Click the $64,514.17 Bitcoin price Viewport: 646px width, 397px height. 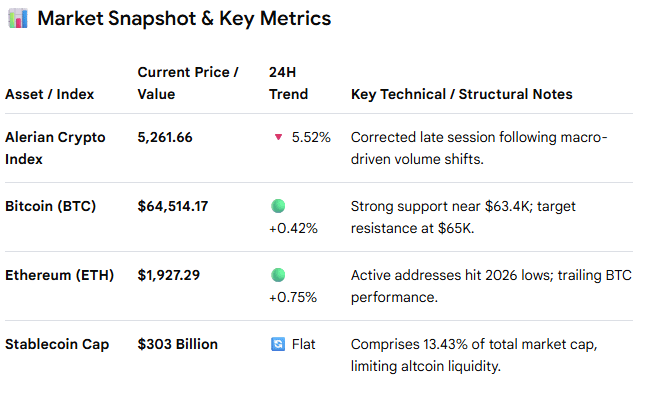click(x=173, y=206)
